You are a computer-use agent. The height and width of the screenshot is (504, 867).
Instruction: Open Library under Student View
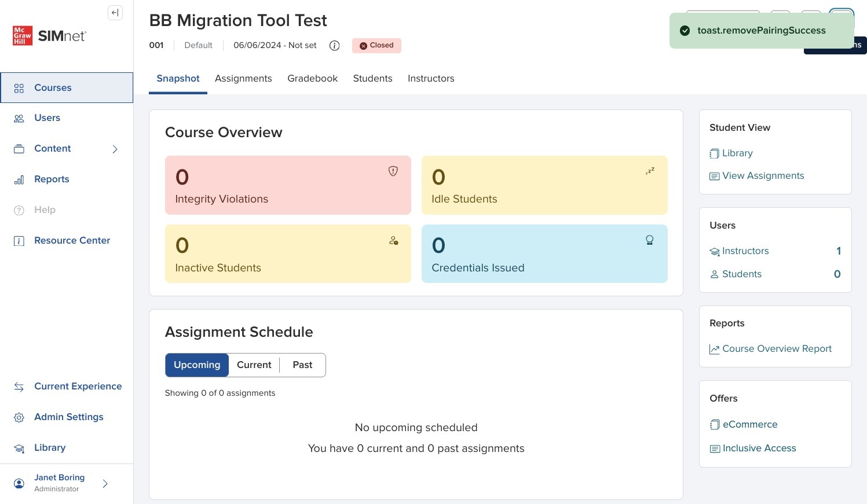pyautogui.click(x=731, y=153)
